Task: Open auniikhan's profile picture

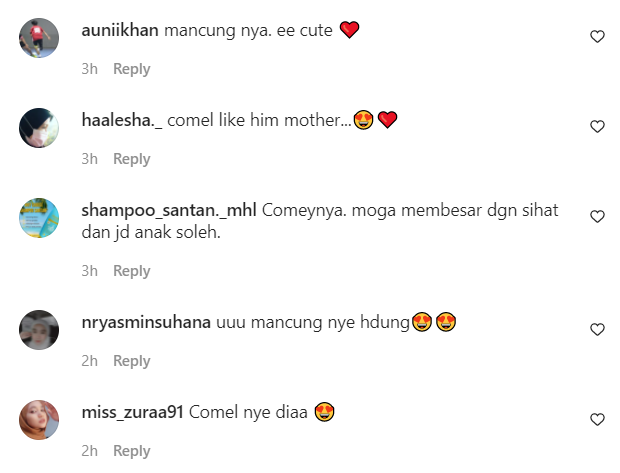Action: coord(39,38)
